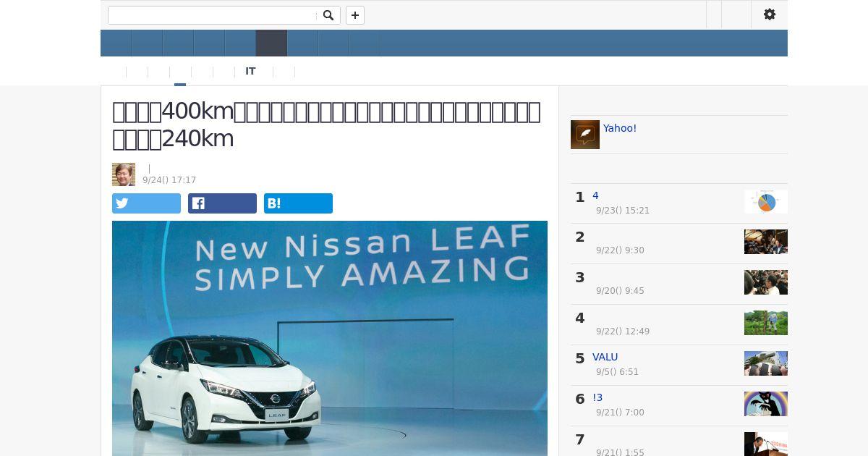Open ranking item 5 link "VALU"
The height and width of the screenshot is (456, 868).
click(x=605, y=357)
